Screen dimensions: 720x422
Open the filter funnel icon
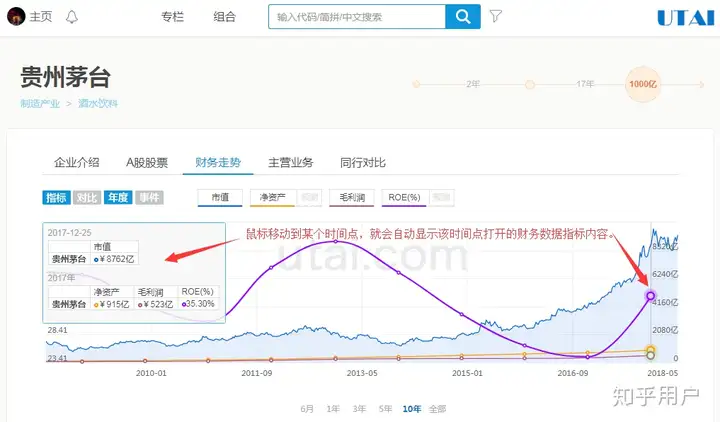pos(495,17)
